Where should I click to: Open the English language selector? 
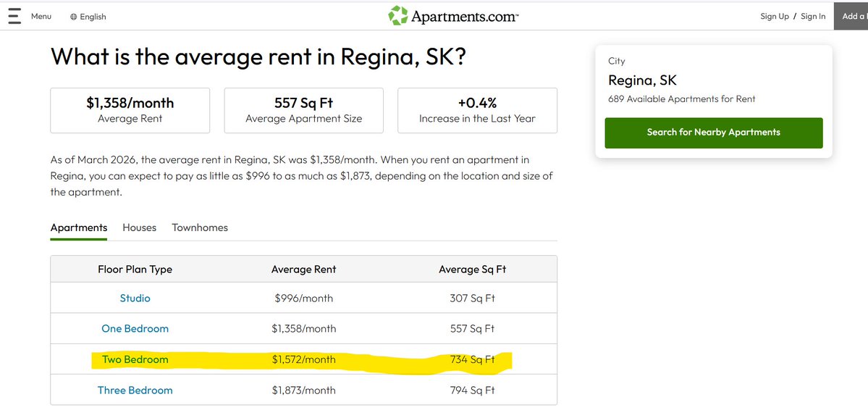tap(88, 17)
